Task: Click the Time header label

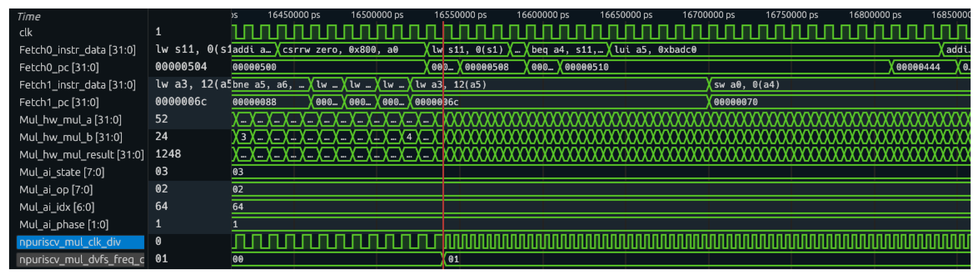Action: 29,17
